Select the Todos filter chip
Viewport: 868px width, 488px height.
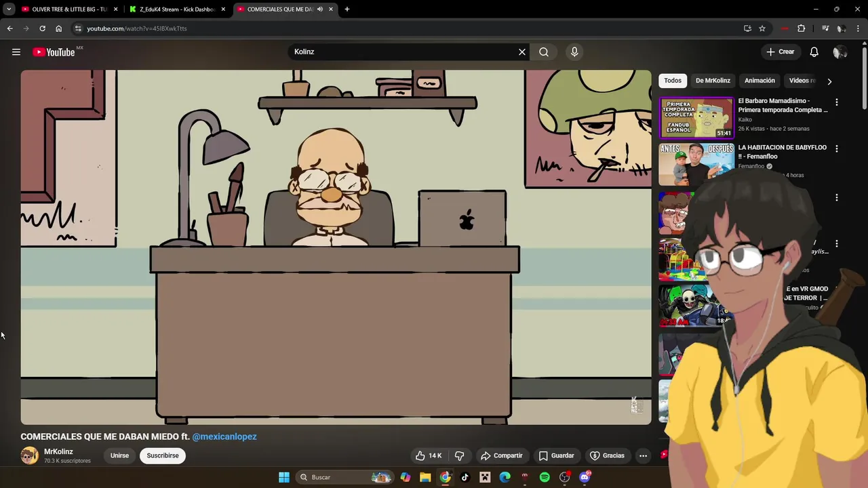[673, 81]
